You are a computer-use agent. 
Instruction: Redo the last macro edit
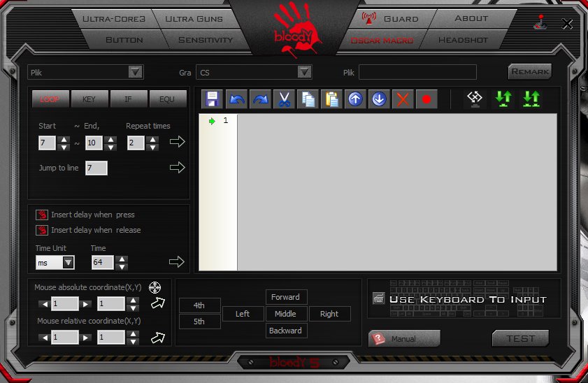point(260,99)
